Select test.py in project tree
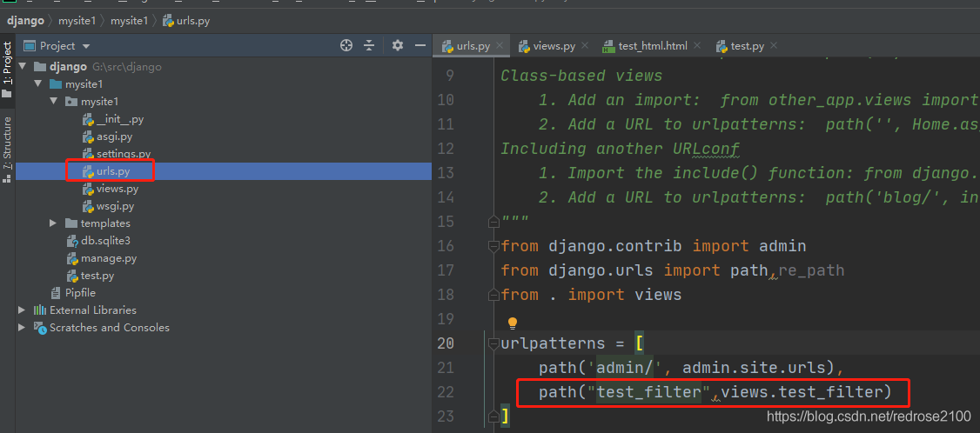Viewport: 980px width, 433px height. click(x=90, y=276)
